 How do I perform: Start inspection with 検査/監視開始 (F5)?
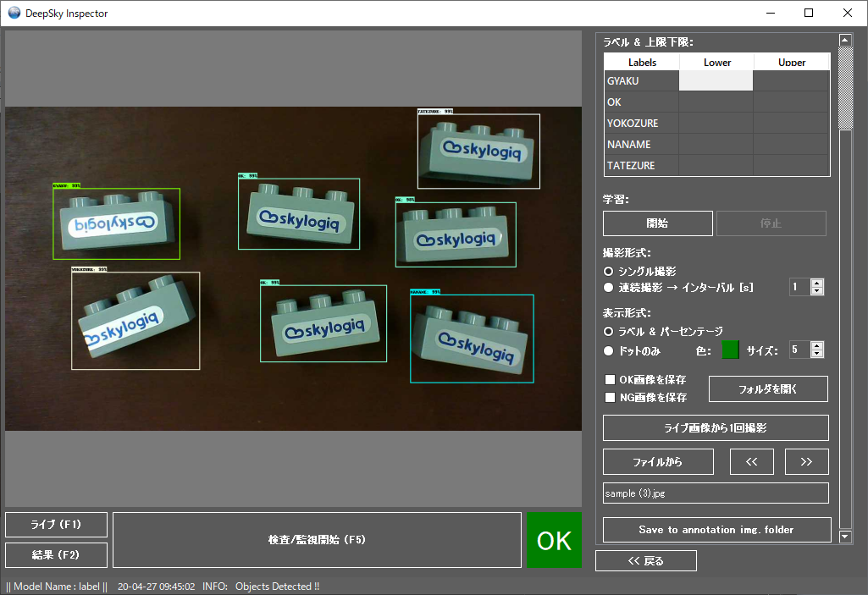point(318,540)
